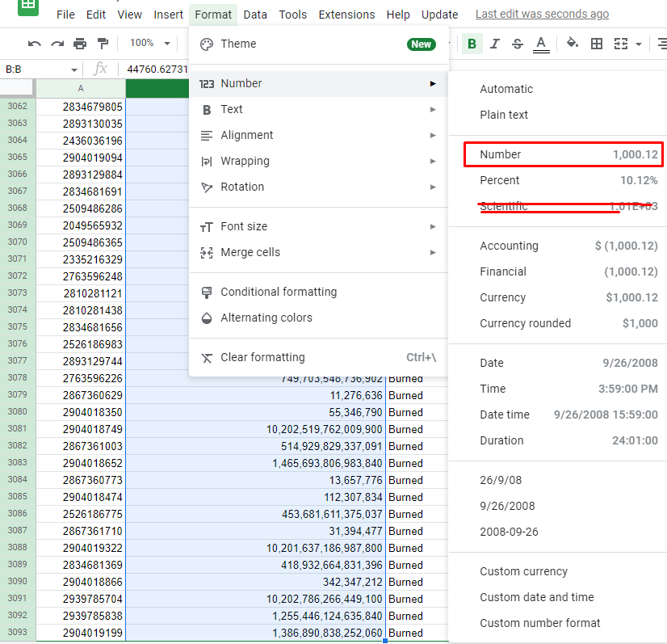The width and height of the screenshot is (667, 644).
Task: Undo the last action
Action: (x=33, y=44)
